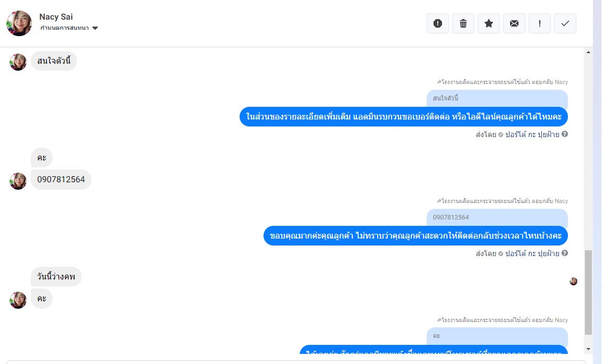Image resolution: width=603 pixels, height=364 pixels.
Task: Click scrollbar up arrow in chat
Action: [x=588, y=52]
